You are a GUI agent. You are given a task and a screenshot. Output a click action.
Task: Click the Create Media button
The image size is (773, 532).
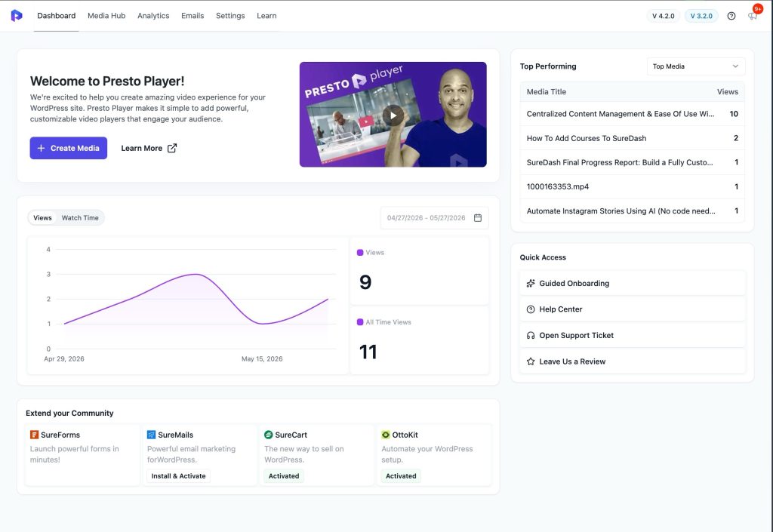click(x=69, y=148)
